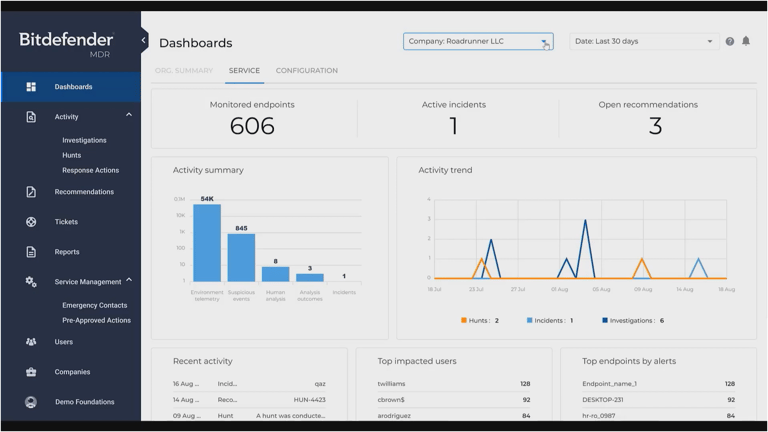This screenshot has height=432, width=768.
Task: Switch to the Org. Summary tab
Action: point(184,71)
